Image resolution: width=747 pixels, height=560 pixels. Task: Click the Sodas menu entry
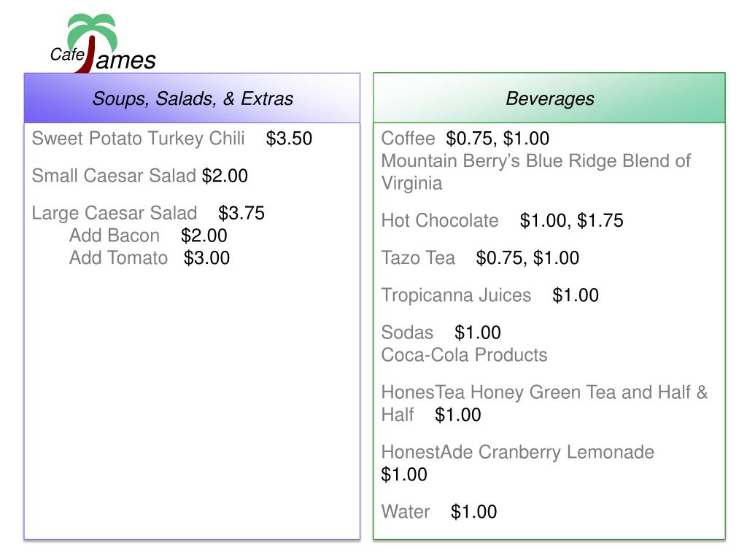tap(407, 332)
